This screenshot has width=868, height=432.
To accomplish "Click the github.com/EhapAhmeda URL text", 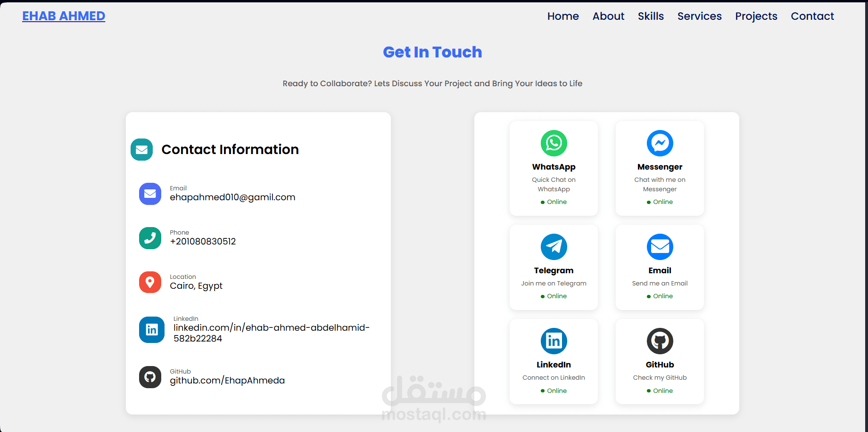I will [227, 381].
